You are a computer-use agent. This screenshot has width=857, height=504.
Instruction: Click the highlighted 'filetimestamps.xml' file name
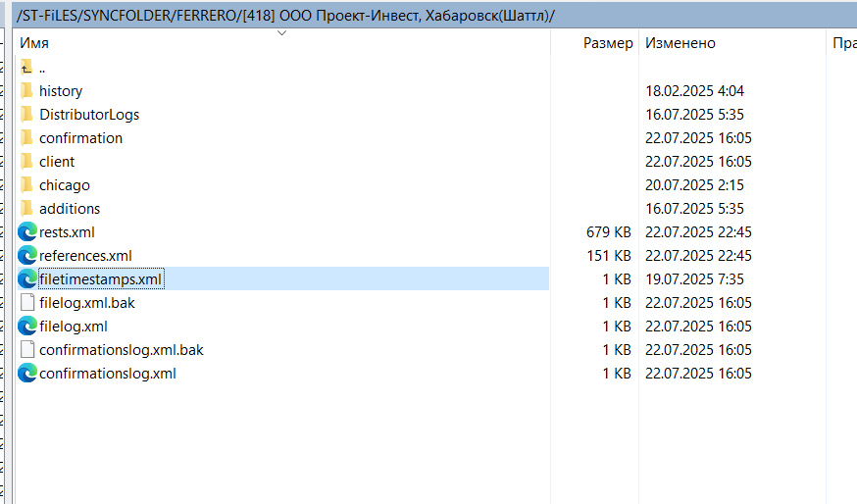(101, 278)
